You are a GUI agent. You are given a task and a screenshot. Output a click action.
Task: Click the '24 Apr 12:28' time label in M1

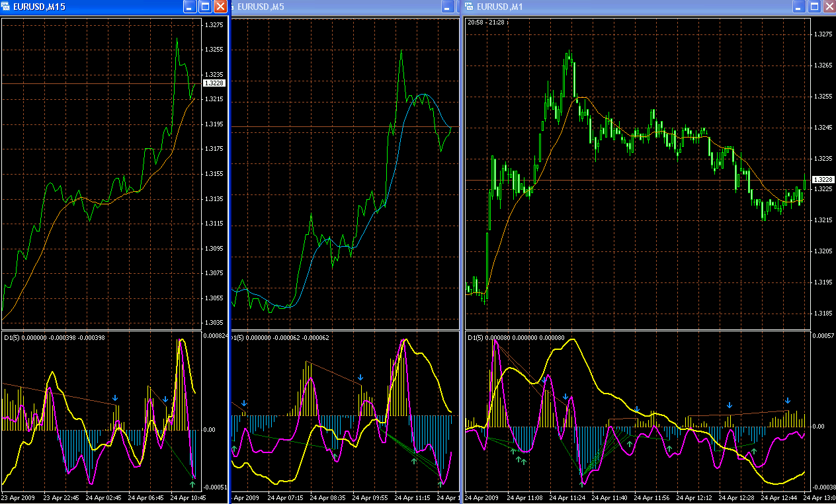[737, 497]
